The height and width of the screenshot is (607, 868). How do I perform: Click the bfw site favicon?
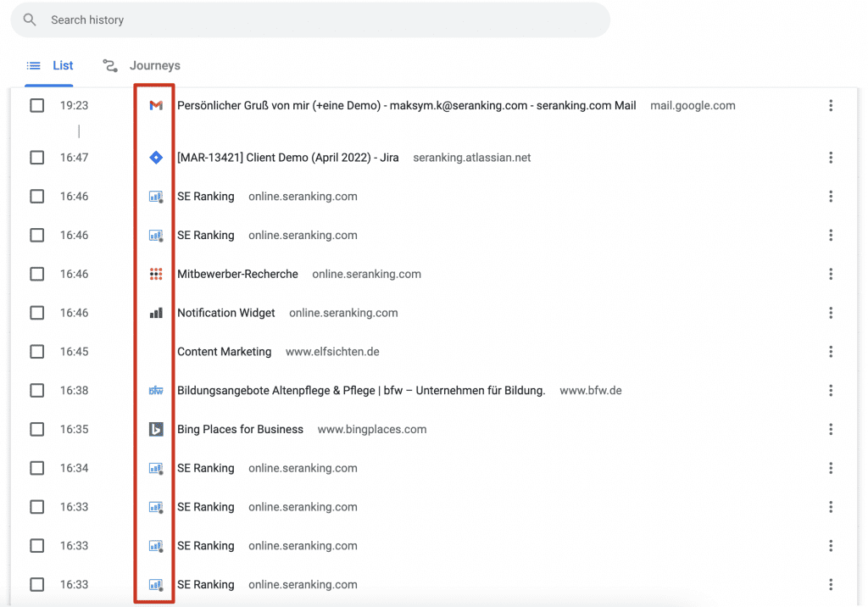click(x=156, y=391)
